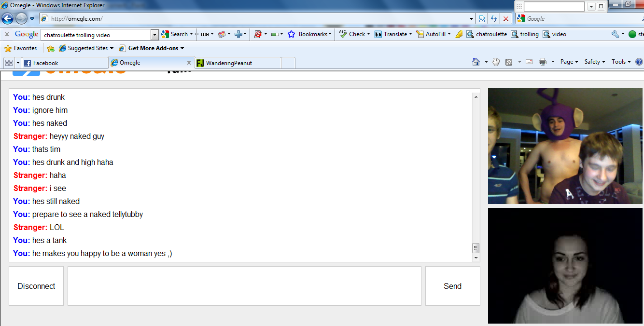
Task: Switch to the Facebook tab
Action: coord(65,63)
